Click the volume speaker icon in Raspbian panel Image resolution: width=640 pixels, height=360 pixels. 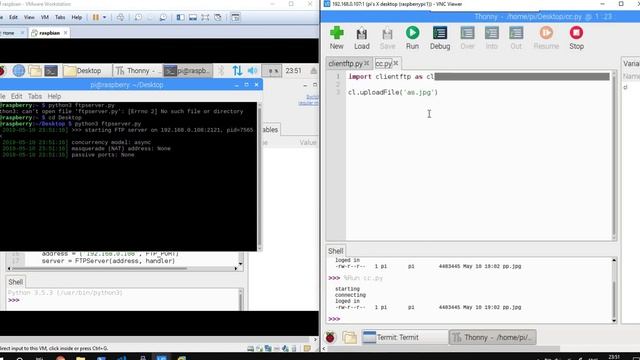pos(253,71)
